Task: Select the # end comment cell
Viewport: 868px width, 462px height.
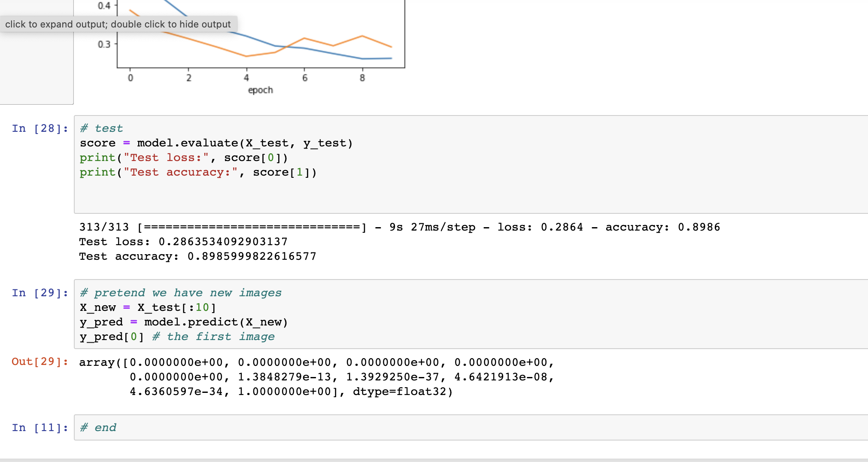Action: click(98, 428)
